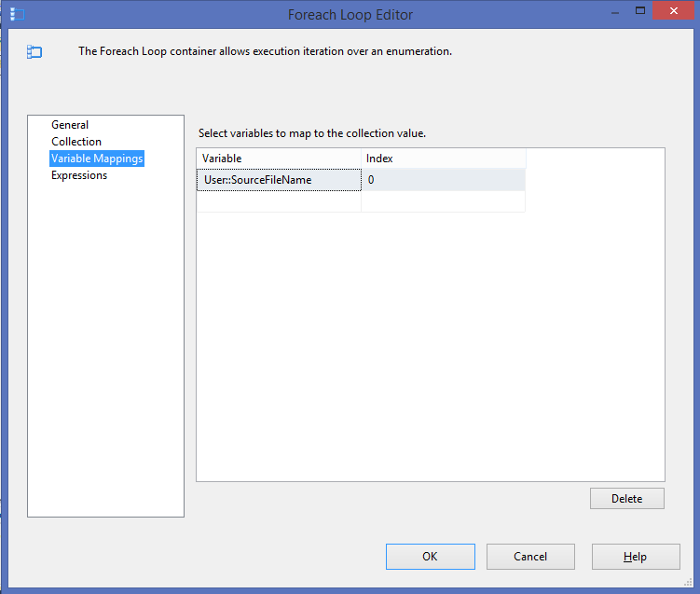Screen dimensions: 700x594
Task: Confirm changes with the OK button
Action: pyautogui.click(x=430, y=557)
